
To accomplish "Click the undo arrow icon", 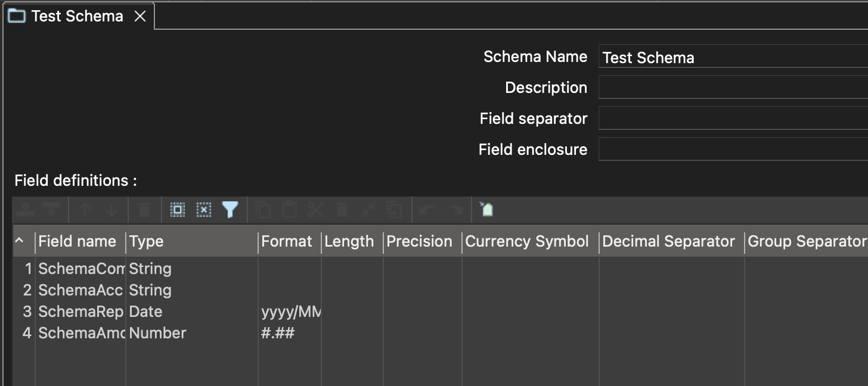I will pos(426,210).
